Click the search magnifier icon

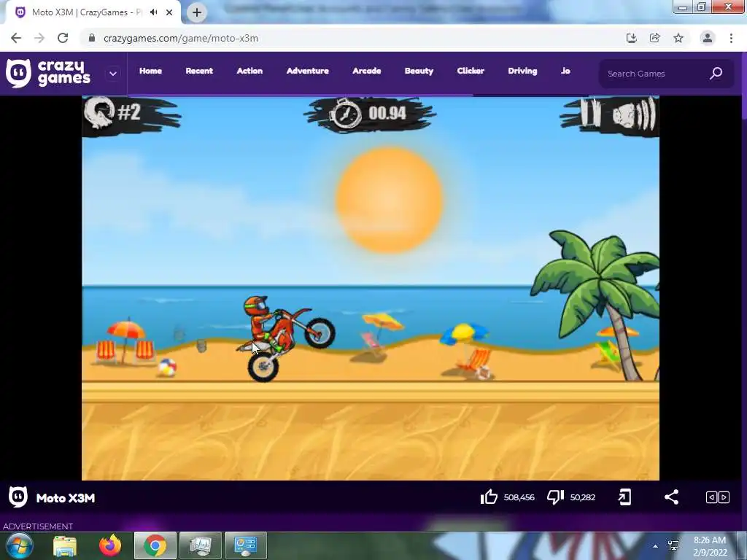pyautogui.click(x=716, y=74)
